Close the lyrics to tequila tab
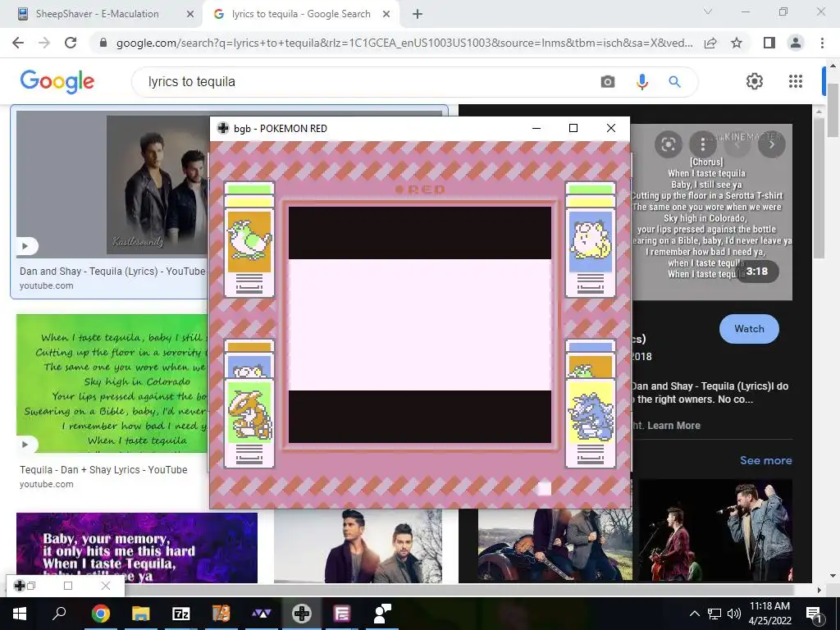Screen dimensions: 840x630 click(x=386, y=14)
